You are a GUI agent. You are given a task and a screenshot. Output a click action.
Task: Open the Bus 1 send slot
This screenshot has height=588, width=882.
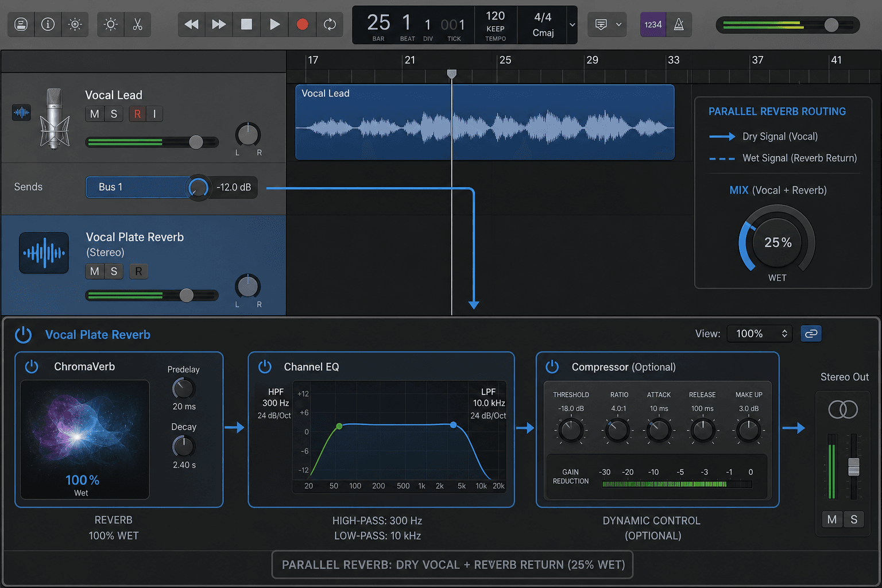point(138,187)
